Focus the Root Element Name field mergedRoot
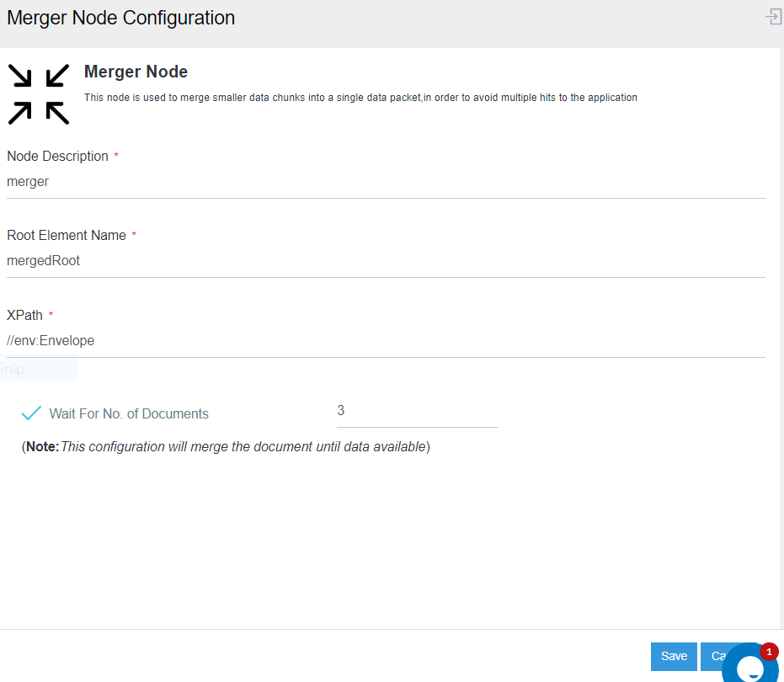This screenshot has width=784, height=682. [385, 260]
